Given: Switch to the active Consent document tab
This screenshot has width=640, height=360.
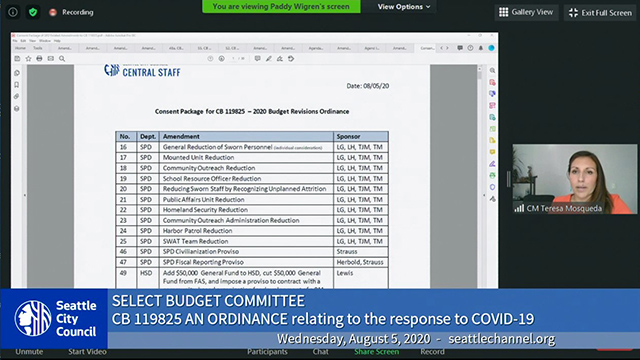Looking at the screenshot, I should [427, 48].
